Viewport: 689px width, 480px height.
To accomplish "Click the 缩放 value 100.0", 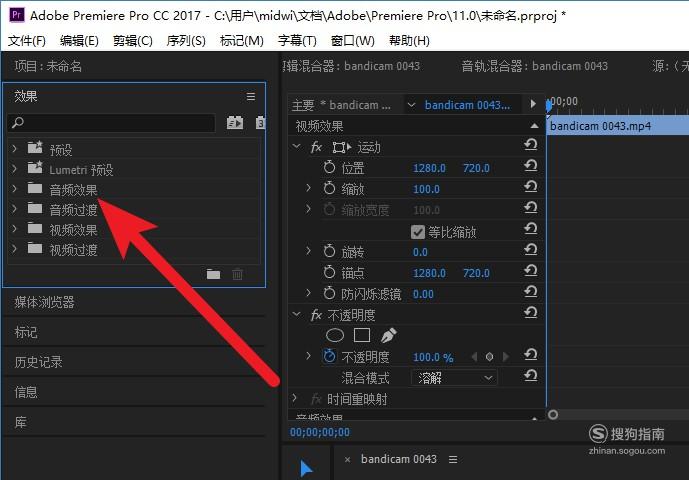I will coord(426,189).
